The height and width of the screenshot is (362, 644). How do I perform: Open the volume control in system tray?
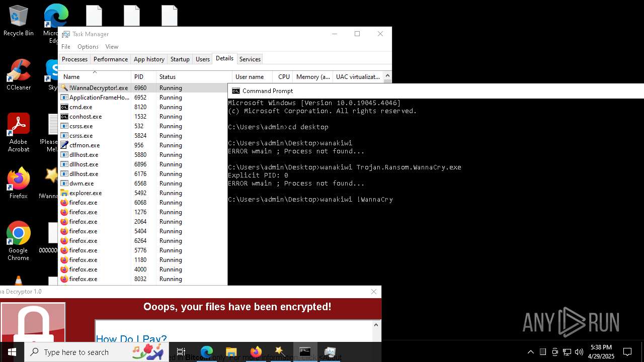579,352
